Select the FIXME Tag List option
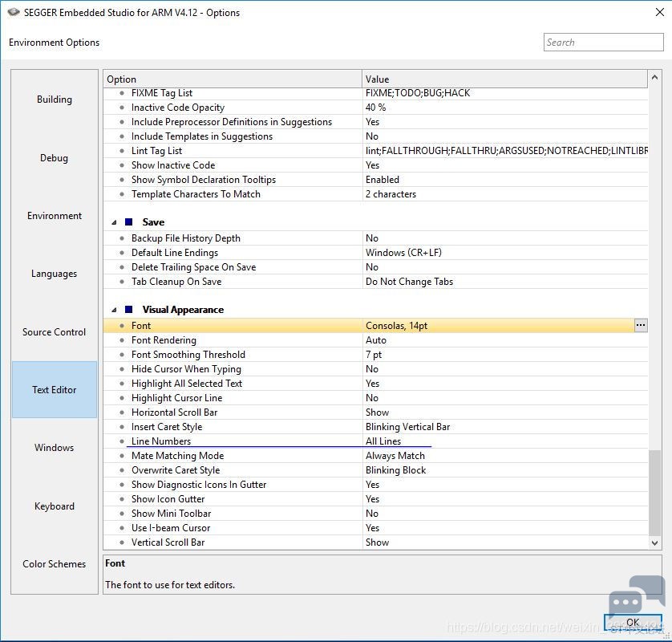 click(x=375, y=93)
